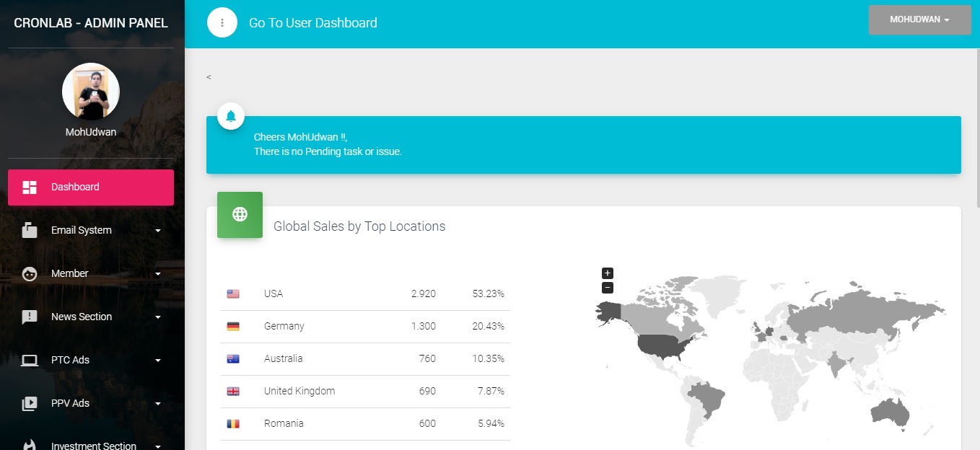Click the notification bell icon
Screen dimensions: 980x450
tap(231, 116)
